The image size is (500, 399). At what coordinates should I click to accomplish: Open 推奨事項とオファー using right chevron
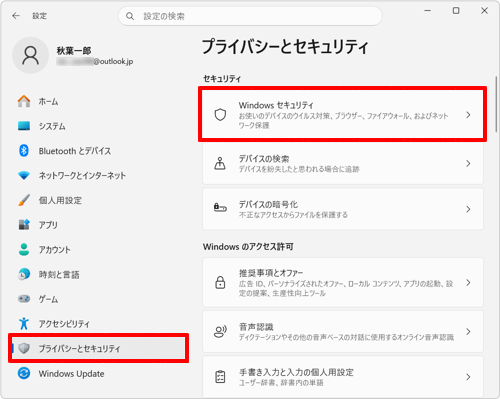tap(468, 282)
